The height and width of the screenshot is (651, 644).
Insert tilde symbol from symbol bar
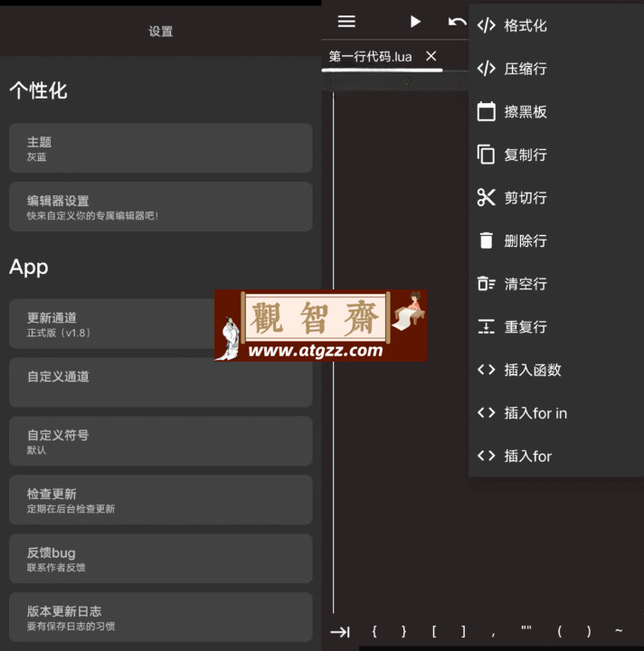pos(619,631)
